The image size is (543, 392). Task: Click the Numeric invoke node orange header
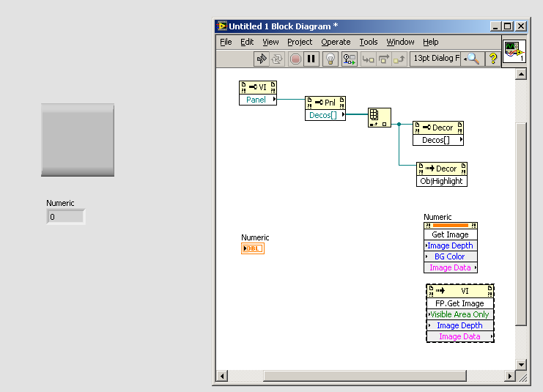451,226
